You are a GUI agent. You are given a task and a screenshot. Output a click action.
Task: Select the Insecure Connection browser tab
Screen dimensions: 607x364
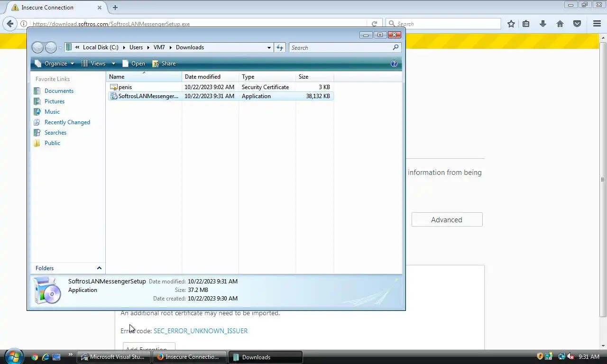(55, 8)
